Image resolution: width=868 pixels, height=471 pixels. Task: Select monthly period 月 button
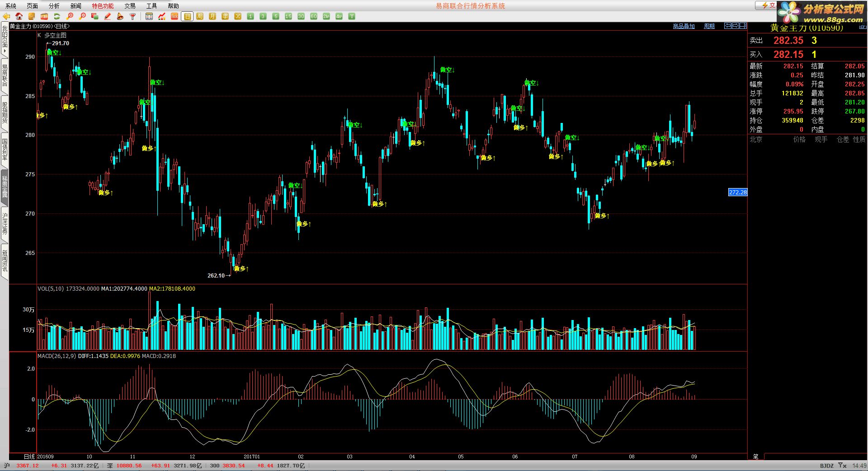(x=212, y=16)
